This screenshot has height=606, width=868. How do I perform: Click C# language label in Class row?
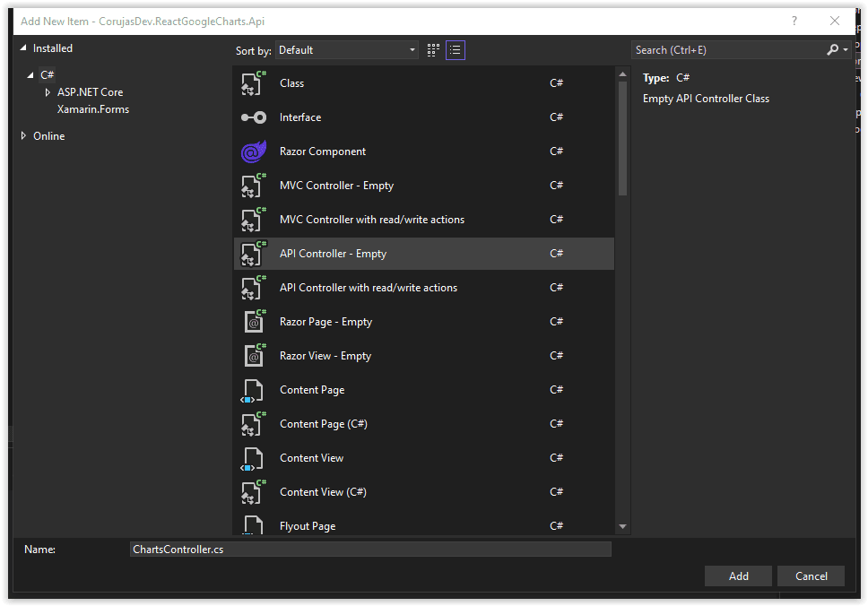556,83
